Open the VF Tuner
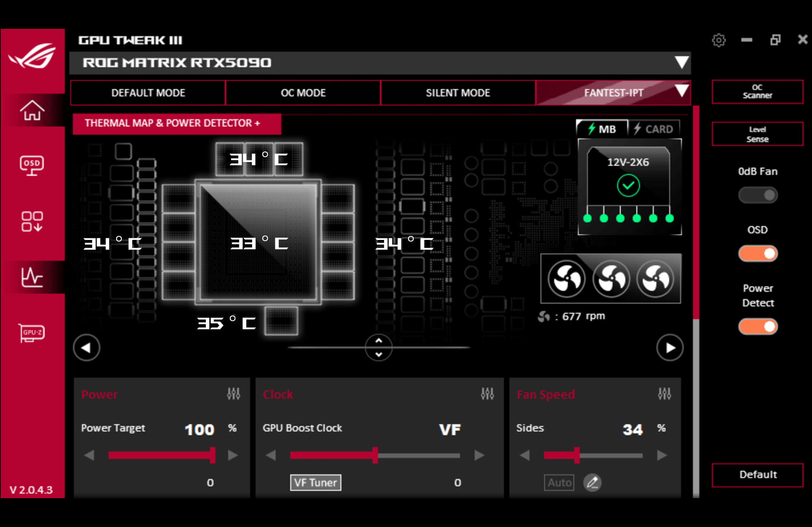This screenshot has width=812, height=527. (x=316, y=483)
